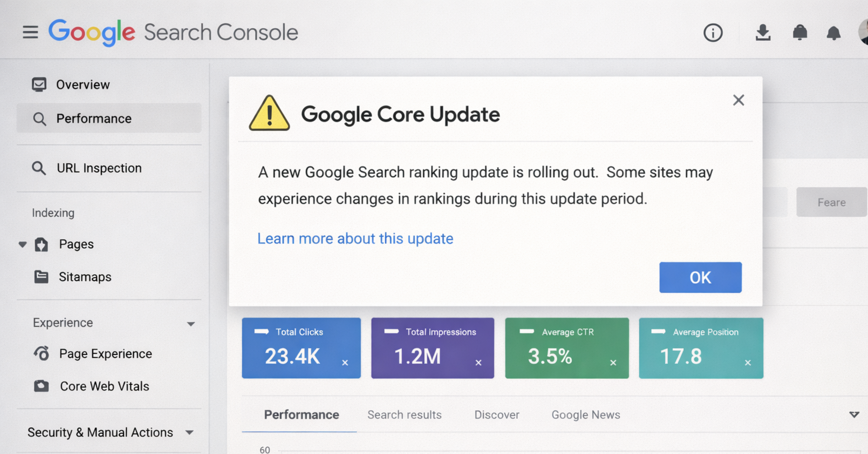Hide the Average CTR metric
Image resolution: width=868 pixels, height=454 pixels.
(x=613, y=362)
